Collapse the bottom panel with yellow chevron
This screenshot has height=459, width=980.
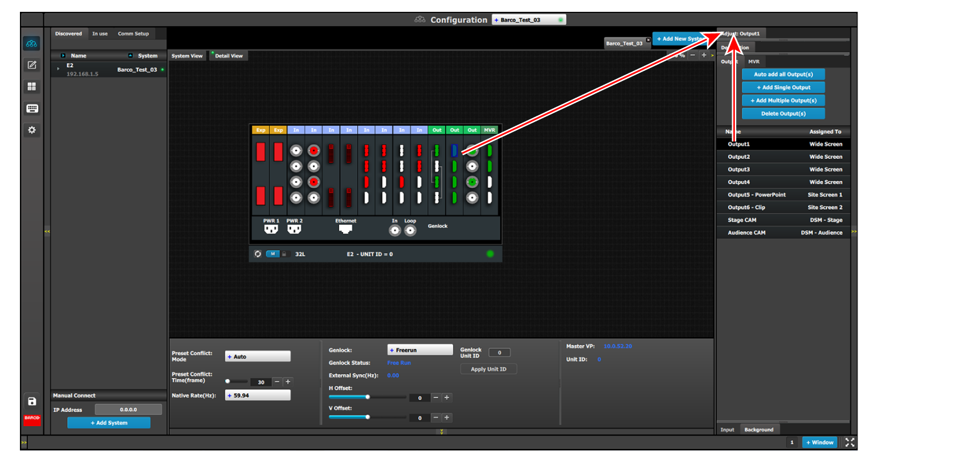(442, 431)
